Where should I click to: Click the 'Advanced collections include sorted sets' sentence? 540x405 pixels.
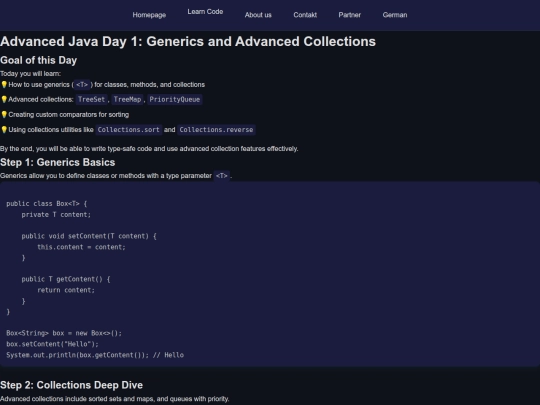[x=115, y=399]
